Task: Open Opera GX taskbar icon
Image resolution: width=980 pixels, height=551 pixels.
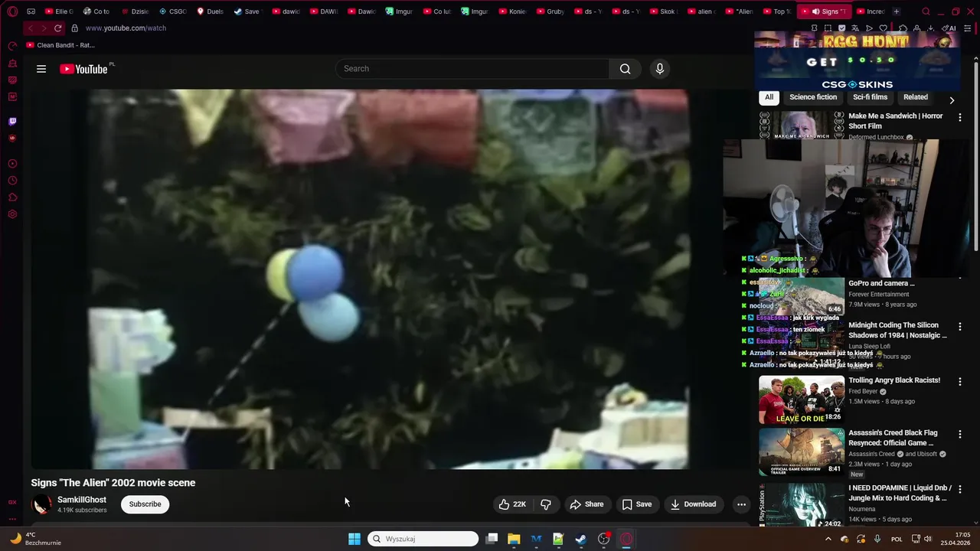Action: [x=626, y=539]
